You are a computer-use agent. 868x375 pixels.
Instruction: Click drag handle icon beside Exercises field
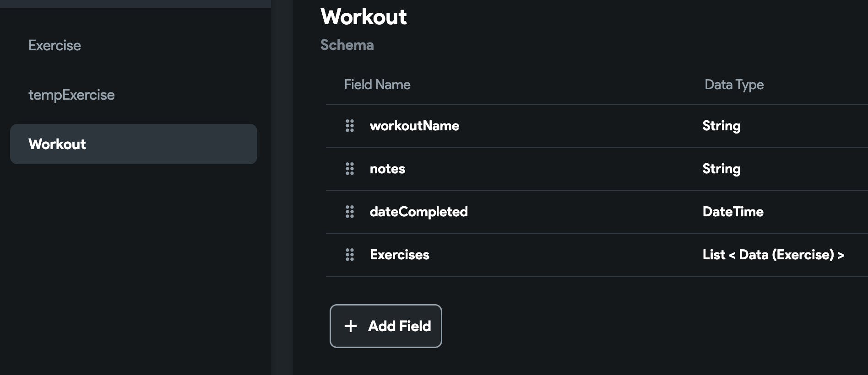click(350, 255)
